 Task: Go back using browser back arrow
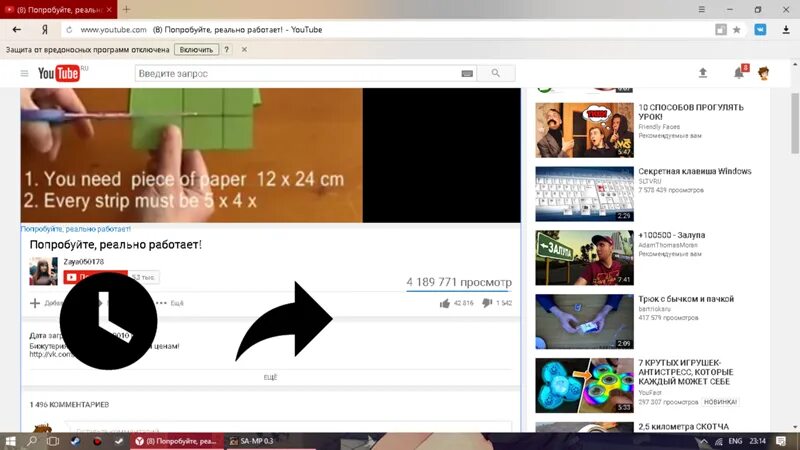16,30
